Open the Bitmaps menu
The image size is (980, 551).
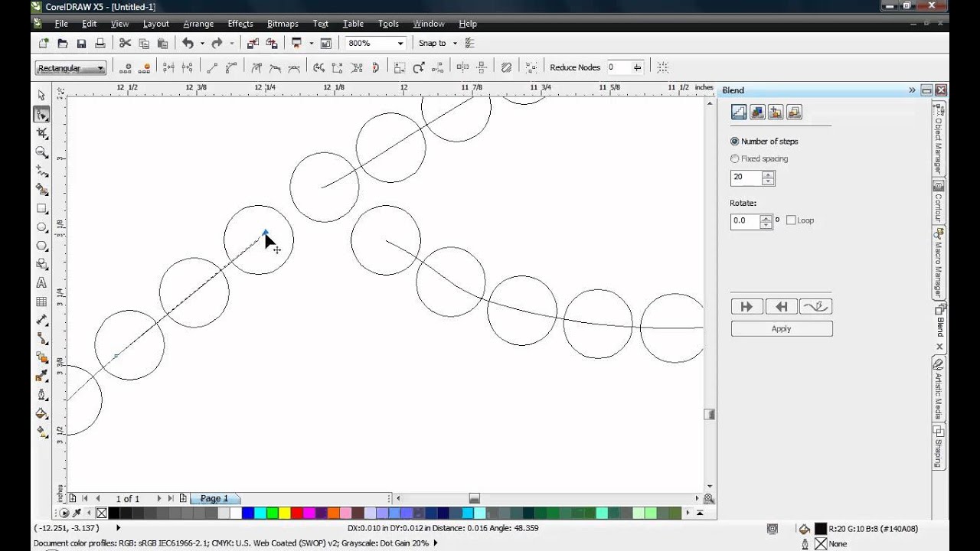point(283,24)
